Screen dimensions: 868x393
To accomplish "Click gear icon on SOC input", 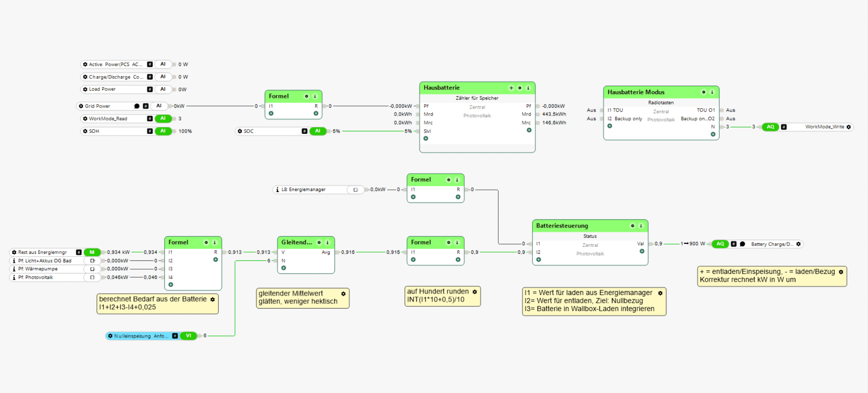I will coord(240,131).
